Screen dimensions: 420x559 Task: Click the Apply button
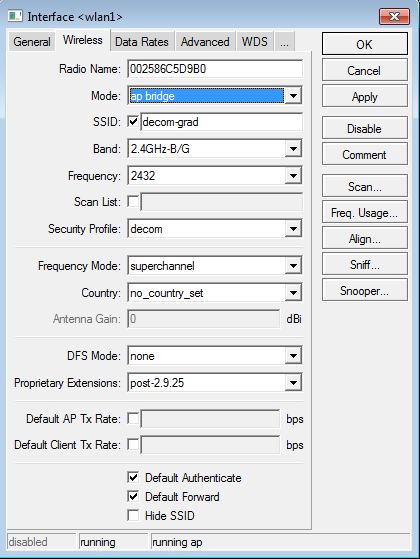pos(365,97)
